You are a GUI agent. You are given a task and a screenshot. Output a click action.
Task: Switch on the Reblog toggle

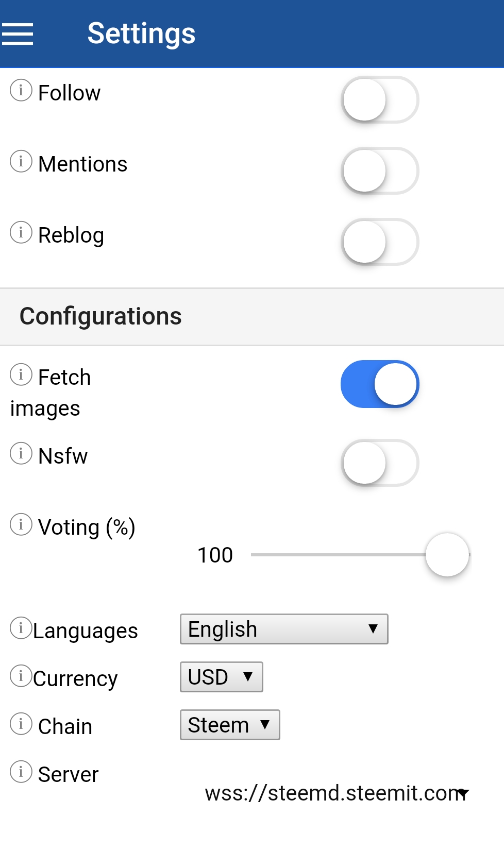coord(380,242)
